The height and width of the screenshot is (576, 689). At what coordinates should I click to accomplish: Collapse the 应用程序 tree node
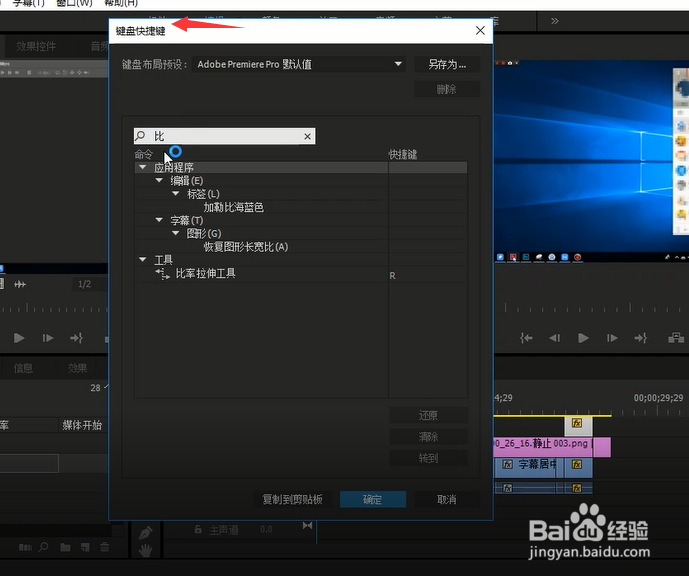click(x=142, y=167)
